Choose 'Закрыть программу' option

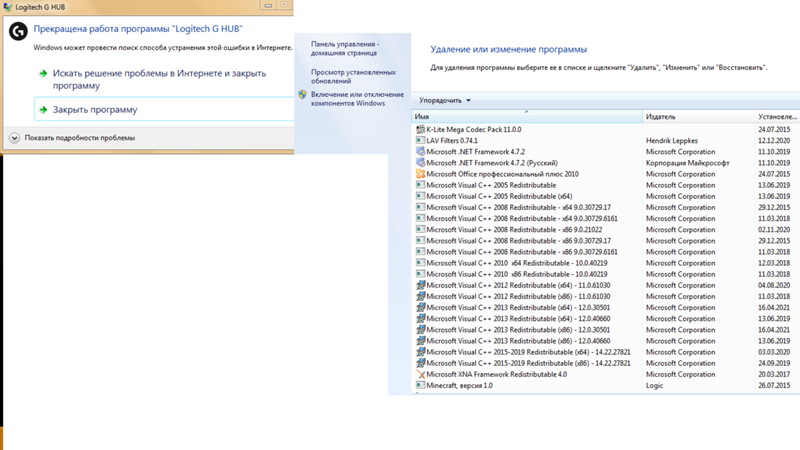(164, 109)
